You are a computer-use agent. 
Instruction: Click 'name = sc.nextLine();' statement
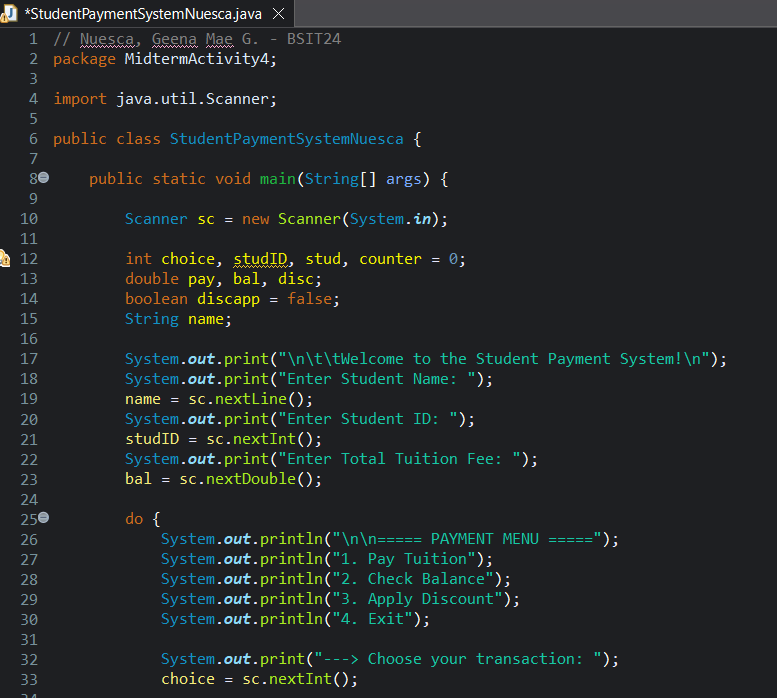[x=219, y=399]
